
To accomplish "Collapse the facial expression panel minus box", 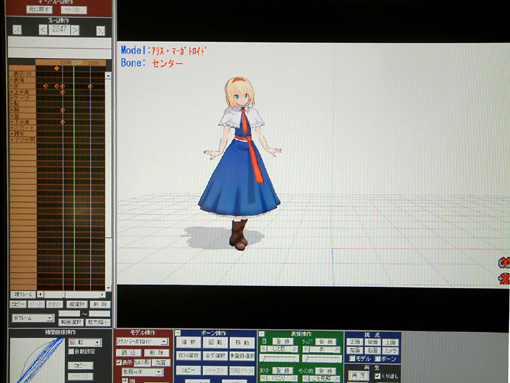I will (x=262, y=333).
